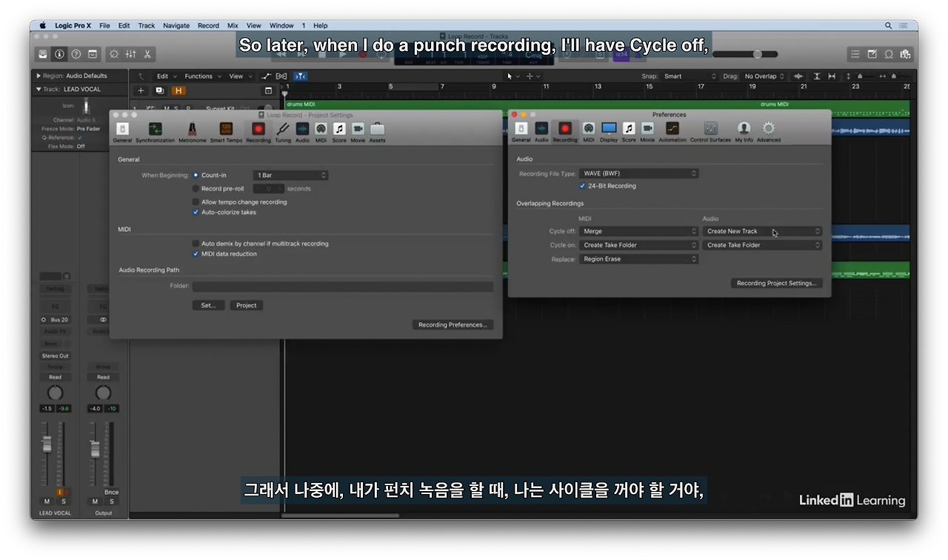Toggle MIDI data reduction checkbox
Image resolution: width=948 pixels, height=560 pixels.
tap(196, 254)
